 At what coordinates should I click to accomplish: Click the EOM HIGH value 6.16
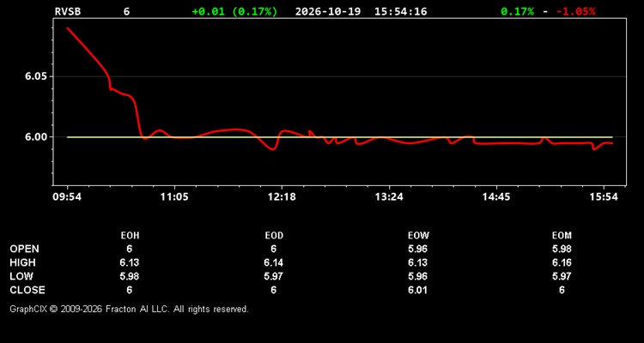[x=562, y=262]
